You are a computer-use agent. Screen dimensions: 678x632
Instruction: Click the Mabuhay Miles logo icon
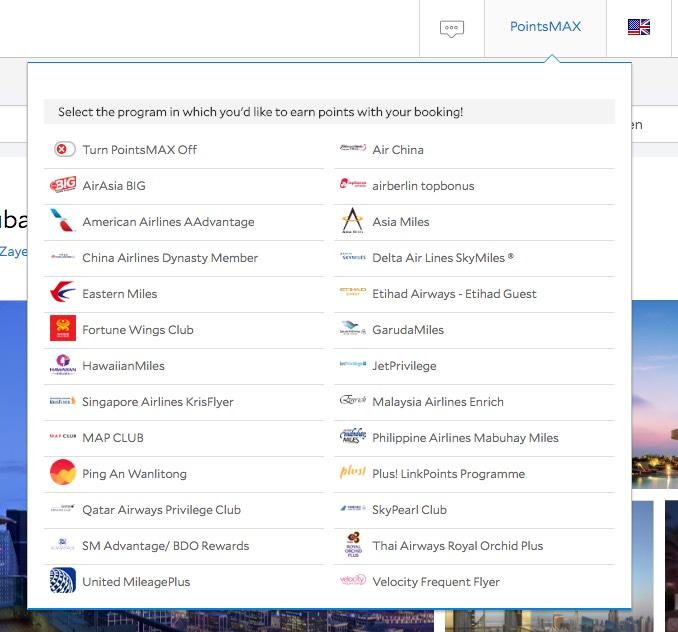(x=353, y=435)
